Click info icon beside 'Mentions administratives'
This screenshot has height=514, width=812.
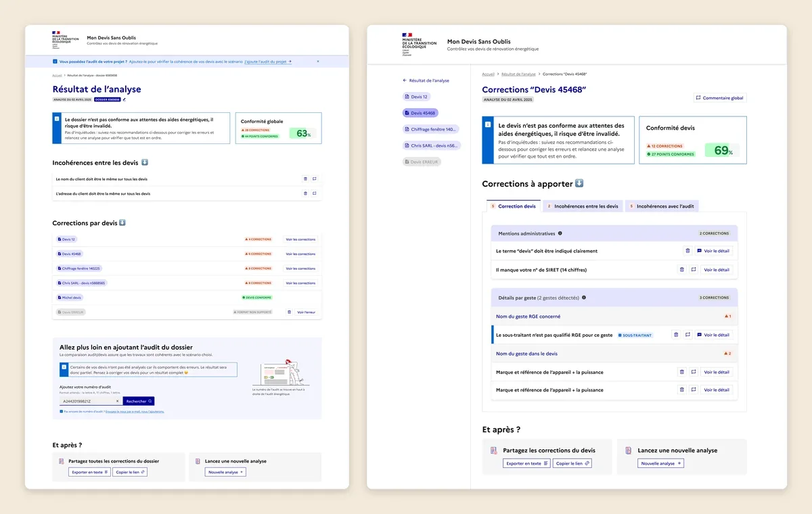tap(560, 233)
